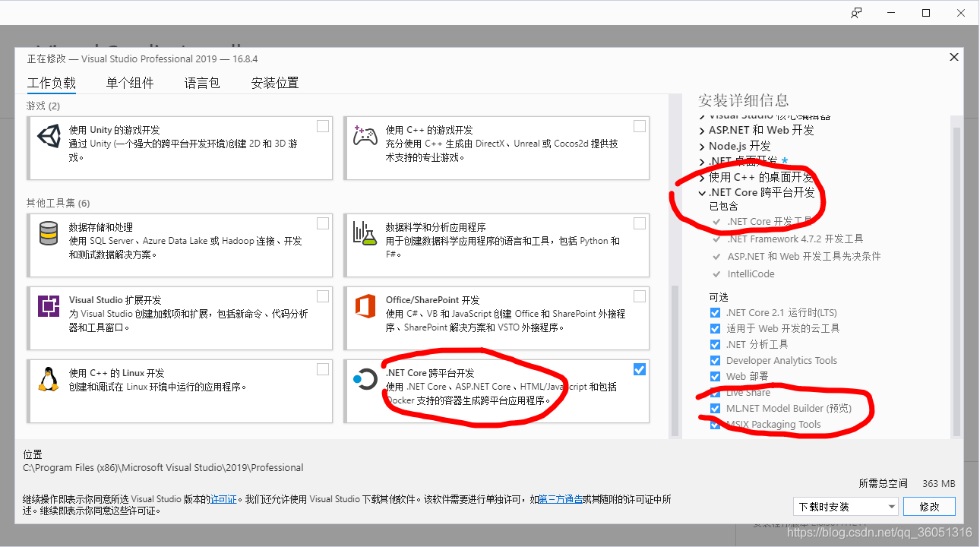Check the C++ game development workload
This screenshot has width=980, height=547.
tap(640, 126)
